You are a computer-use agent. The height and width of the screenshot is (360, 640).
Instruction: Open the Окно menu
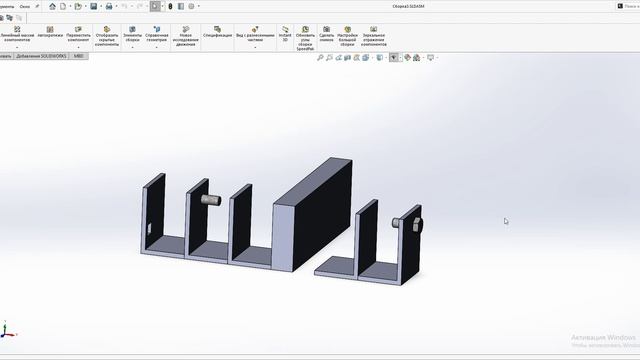point(24,7)
